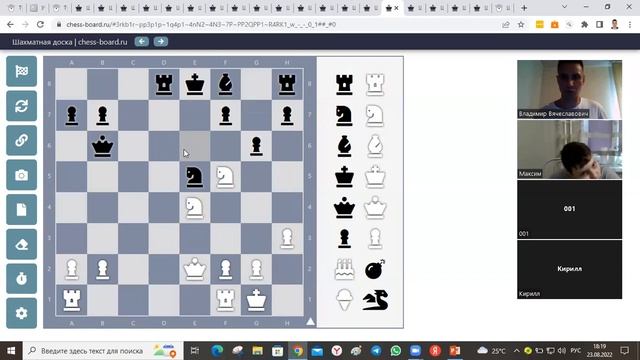The width and height of the screenshot is (640, 360).
Task: Click the black bishop on f8
Action: tap(225, 84)
